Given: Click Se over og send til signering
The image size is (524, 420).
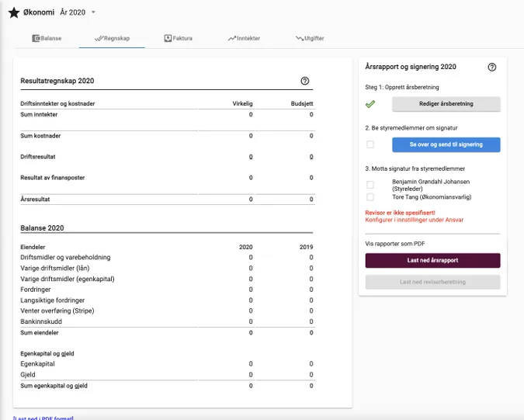Looking at the screenshot, I should 446,144.
